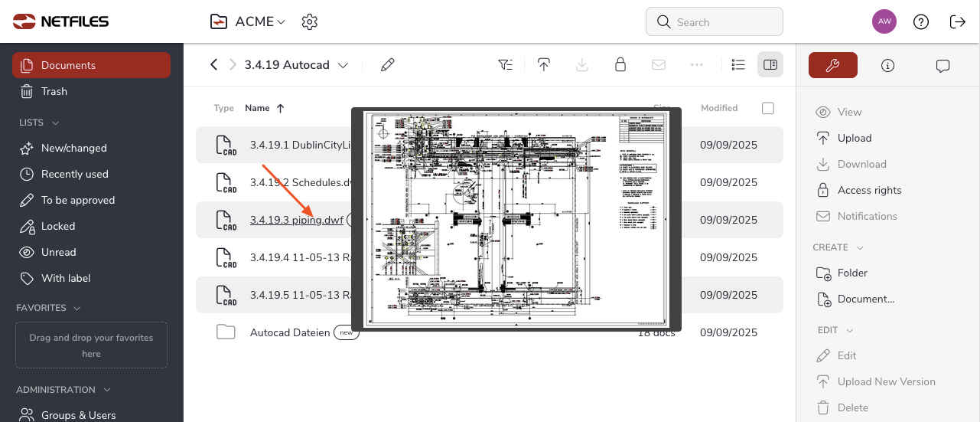Open the filter options icon in toolbar
This screenshot has width=980, height=422.
505,65
